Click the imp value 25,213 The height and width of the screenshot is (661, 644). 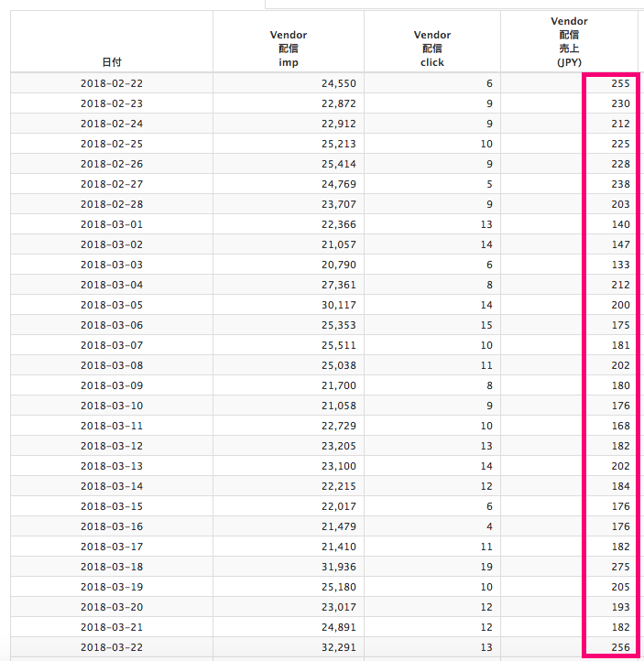tap(339, 144)
